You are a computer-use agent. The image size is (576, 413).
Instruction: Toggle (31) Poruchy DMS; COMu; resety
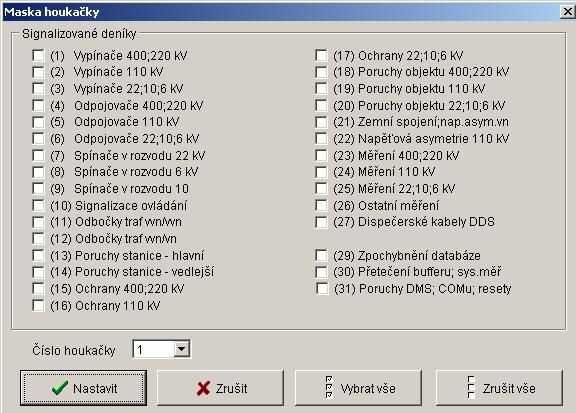click(322, 289)
